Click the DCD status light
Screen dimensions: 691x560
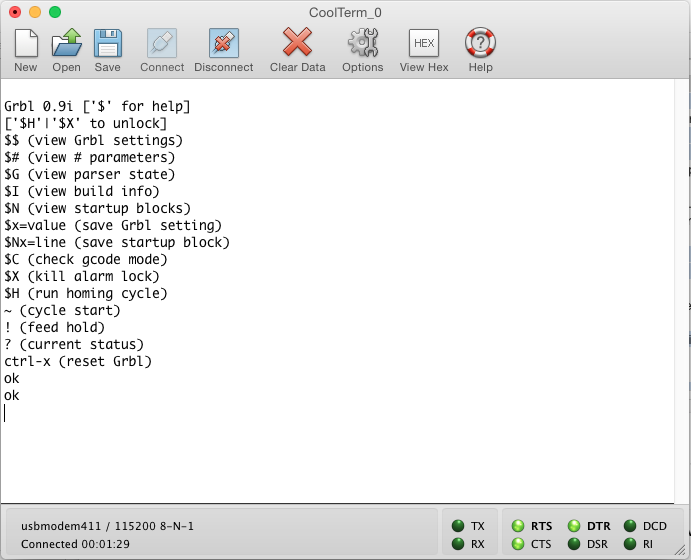[x=630, y=526]
